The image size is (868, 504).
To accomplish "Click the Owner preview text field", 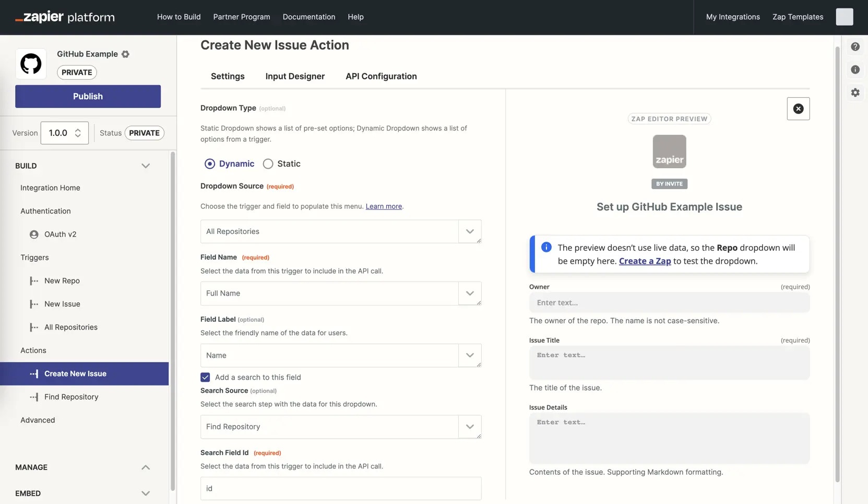I will coord(669,303).
